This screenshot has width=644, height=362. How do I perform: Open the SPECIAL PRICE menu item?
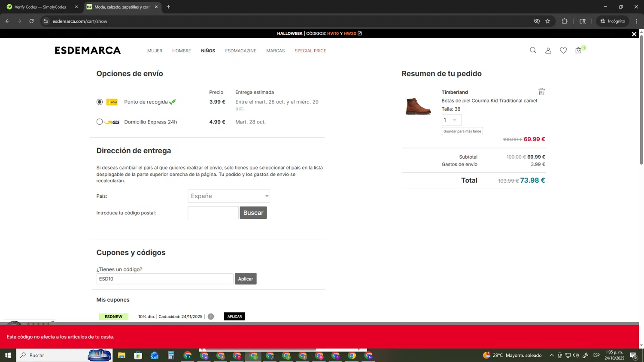click(310, 51)
